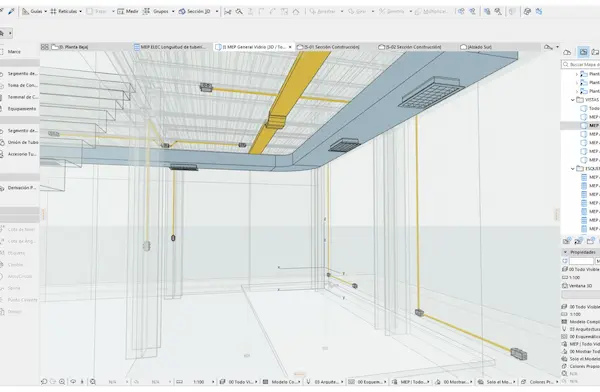The image size is (600, 392).
Task: Collapse the Propiedades panel
Action: click(565, 252)
